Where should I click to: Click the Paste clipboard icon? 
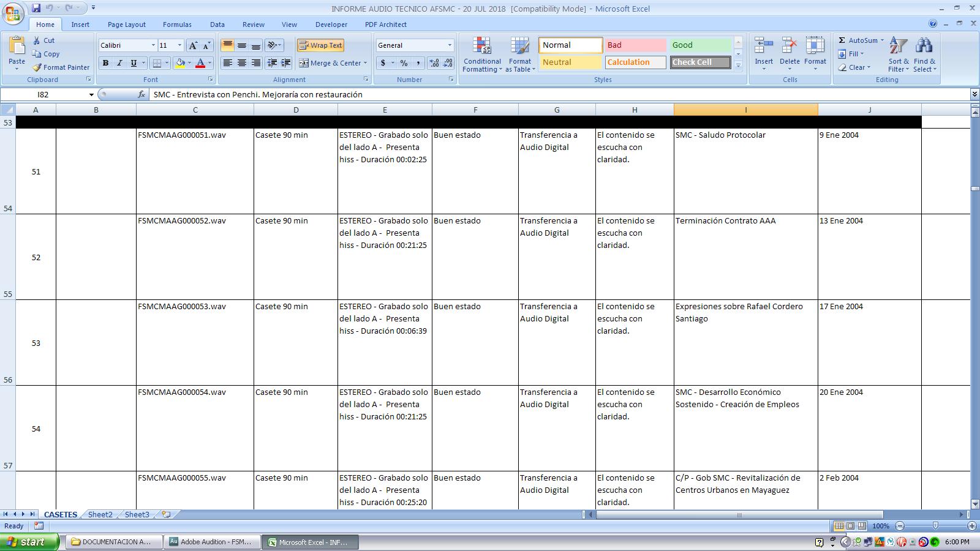(17, 47)
